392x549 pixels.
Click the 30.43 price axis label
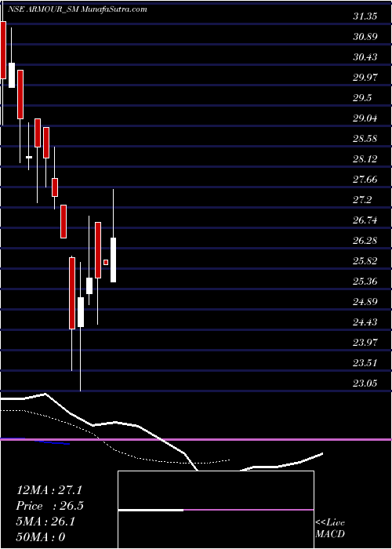(x=365, y=56)
